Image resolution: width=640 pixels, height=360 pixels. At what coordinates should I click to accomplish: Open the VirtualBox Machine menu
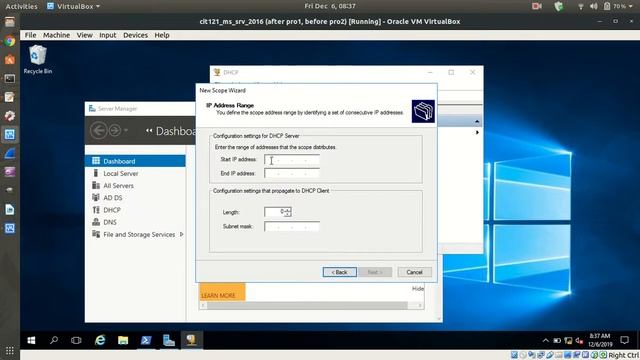pos(56,35)
